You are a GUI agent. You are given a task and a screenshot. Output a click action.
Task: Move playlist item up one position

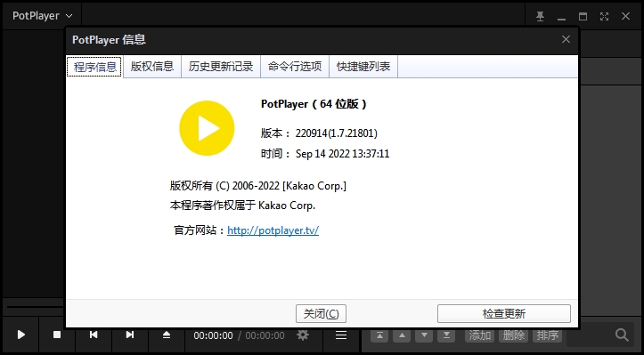[402, 335]
